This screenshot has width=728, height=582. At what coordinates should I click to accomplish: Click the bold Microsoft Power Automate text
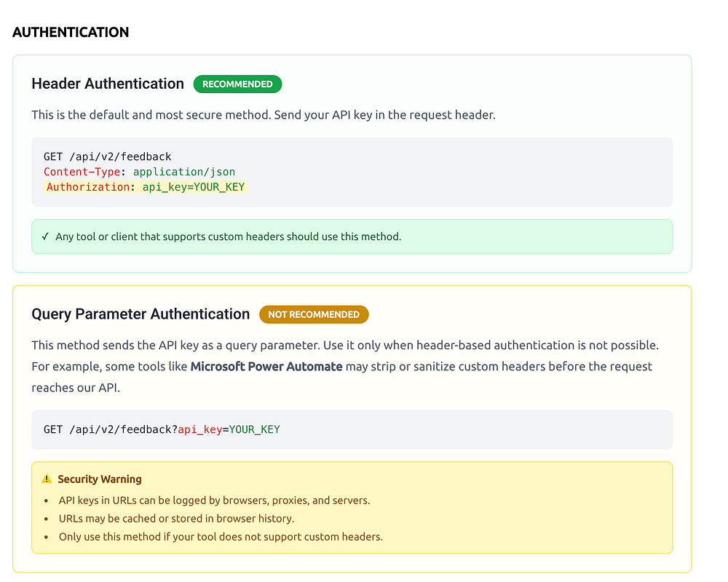[266, 367]
